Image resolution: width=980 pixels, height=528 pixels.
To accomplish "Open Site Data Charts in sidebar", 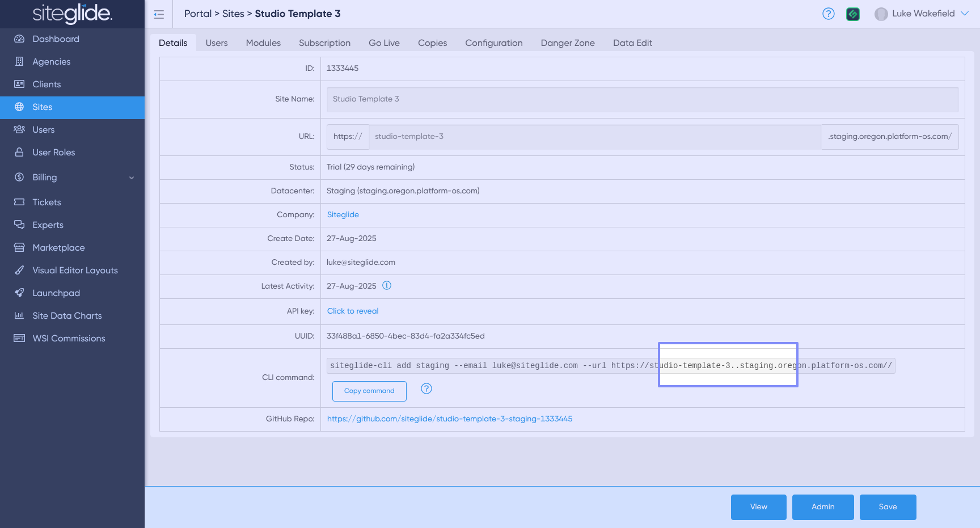I will tap(67, 316).
